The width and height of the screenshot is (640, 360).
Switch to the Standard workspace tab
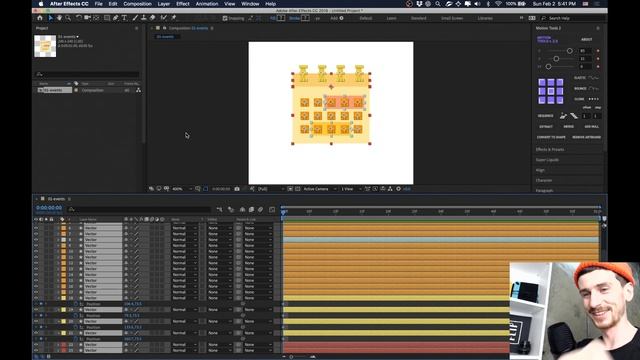[418, 18]
